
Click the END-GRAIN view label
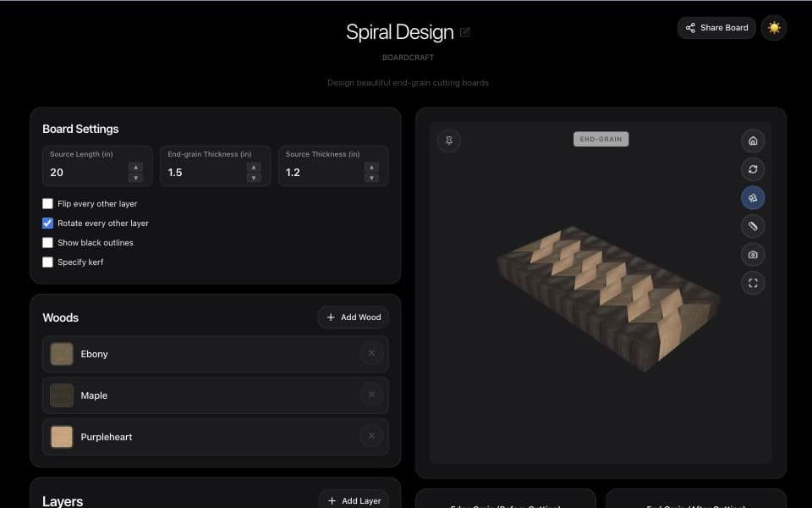coord(601,139)
